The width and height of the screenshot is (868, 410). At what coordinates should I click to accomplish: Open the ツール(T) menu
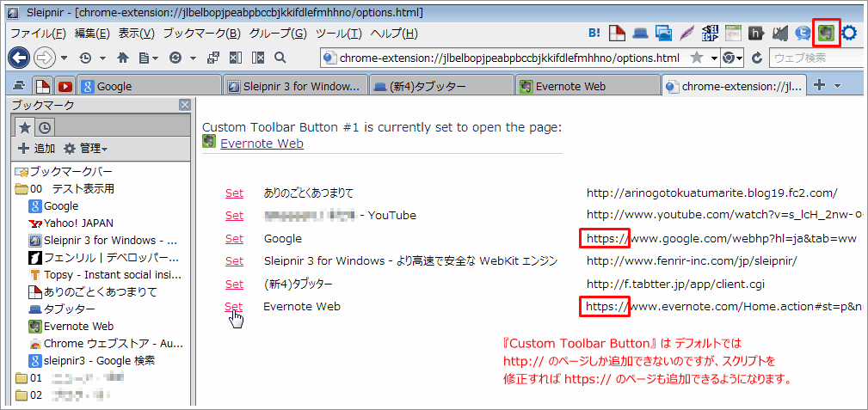point(339,34)
